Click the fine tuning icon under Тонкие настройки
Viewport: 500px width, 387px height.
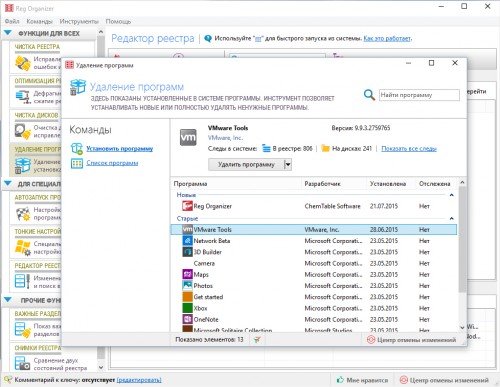23,248
